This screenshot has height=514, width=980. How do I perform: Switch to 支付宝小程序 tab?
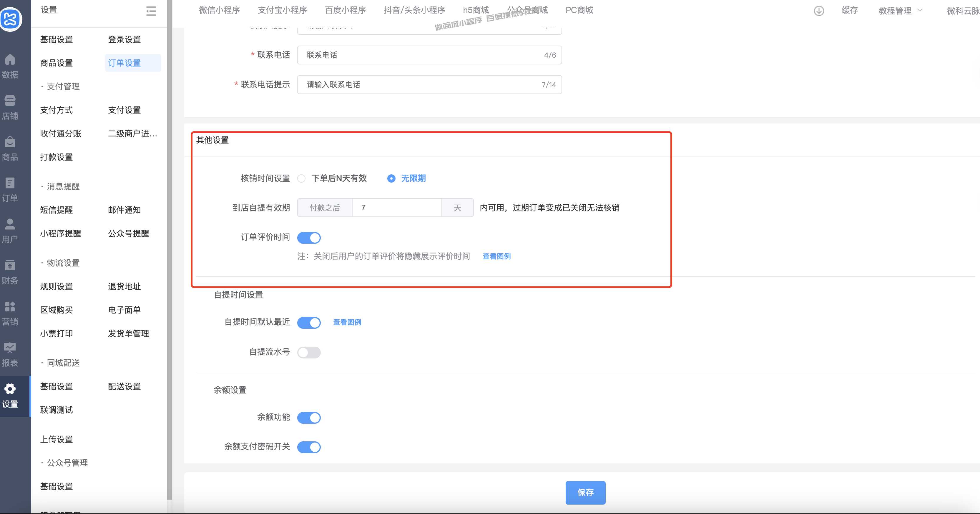click(282, 10)
